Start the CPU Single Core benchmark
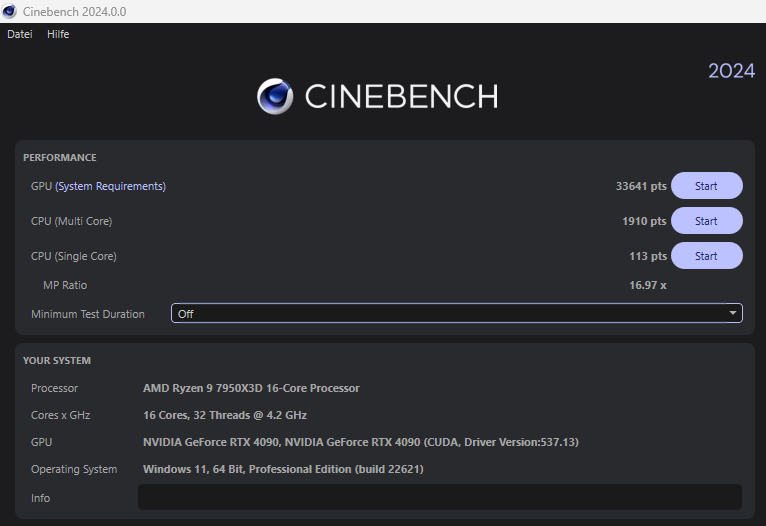This screenshot has height=526, width=766. (x=706, y=256)
